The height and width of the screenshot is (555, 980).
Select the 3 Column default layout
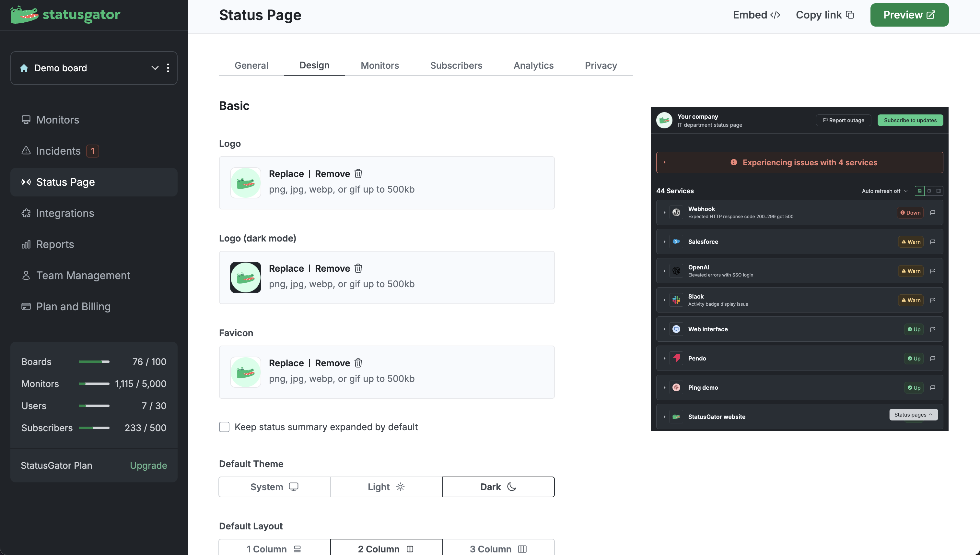(x=498, y=549)
